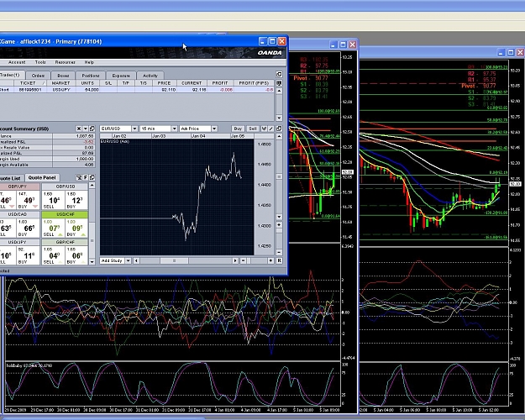
Task: Sort trades by PROFIT (PIPS) column header
Action: (x=254, y=83)
